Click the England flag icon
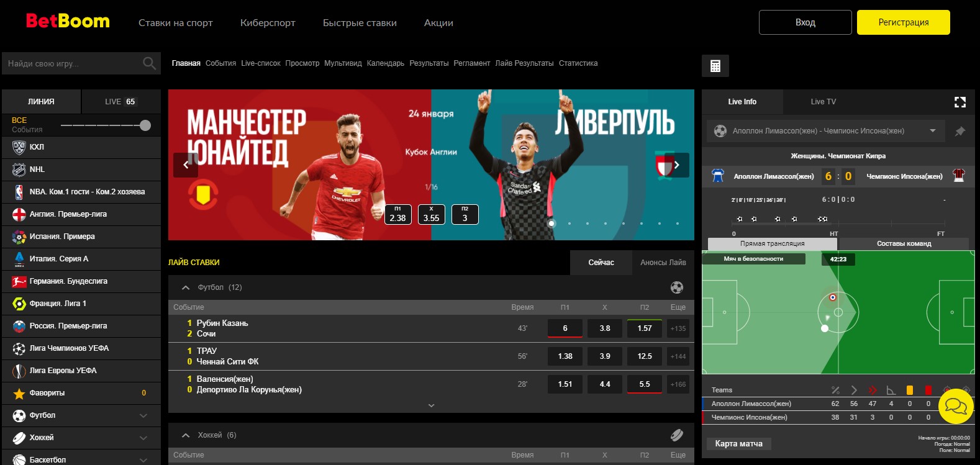The image size is (980, 465). pos(19,214)
